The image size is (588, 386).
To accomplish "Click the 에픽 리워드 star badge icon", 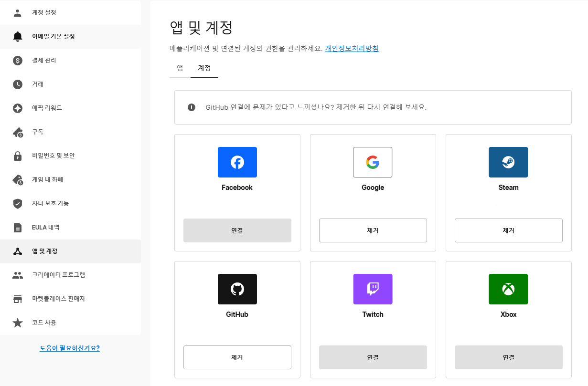I will pyautogui.click(x=18, y=108).
